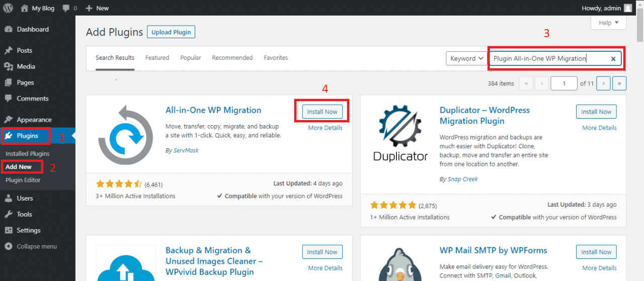This screenshot has width=644, height=281.
Task: Open the Tools sidebar menu
Action: 24,214
